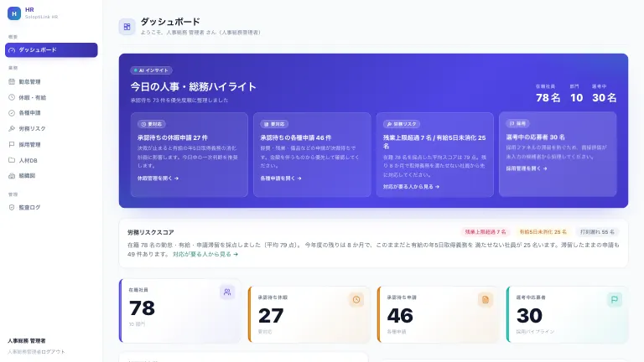Click the clock icon on 承認待ち休暇 card
This screenshot has height=362, width=644.
pyautogui.click(x=356, y=300)
